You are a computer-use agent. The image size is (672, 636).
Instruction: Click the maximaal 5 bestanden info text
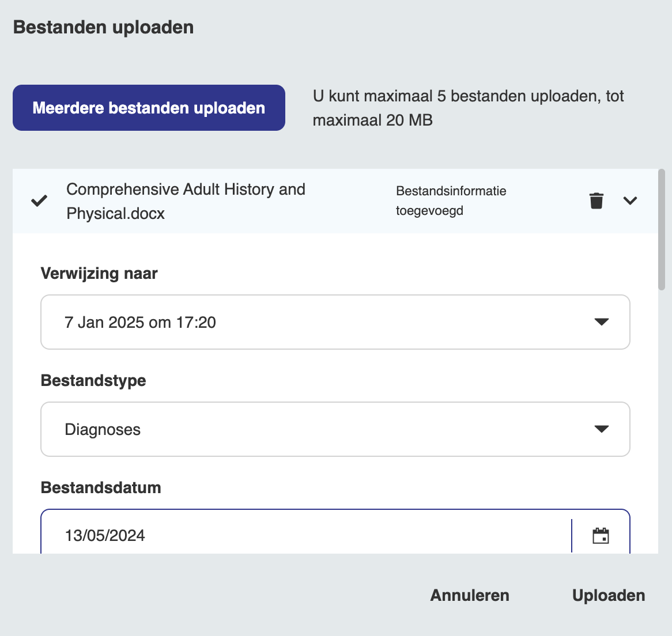point(468,108)
